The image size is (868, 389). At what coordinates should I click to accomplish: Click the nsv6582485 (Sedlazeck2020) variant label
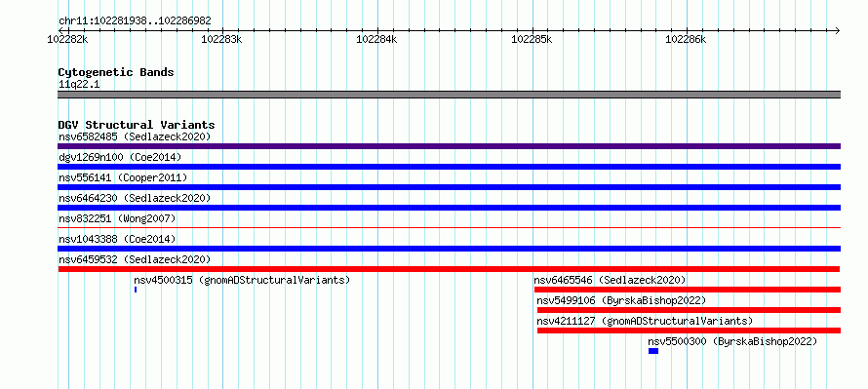135,136
